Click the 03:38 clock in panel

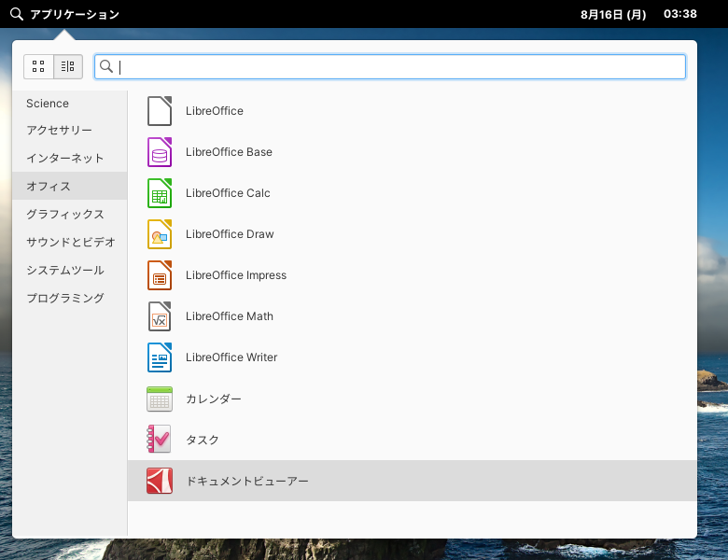pyautogui.click(x=680, y=14)
